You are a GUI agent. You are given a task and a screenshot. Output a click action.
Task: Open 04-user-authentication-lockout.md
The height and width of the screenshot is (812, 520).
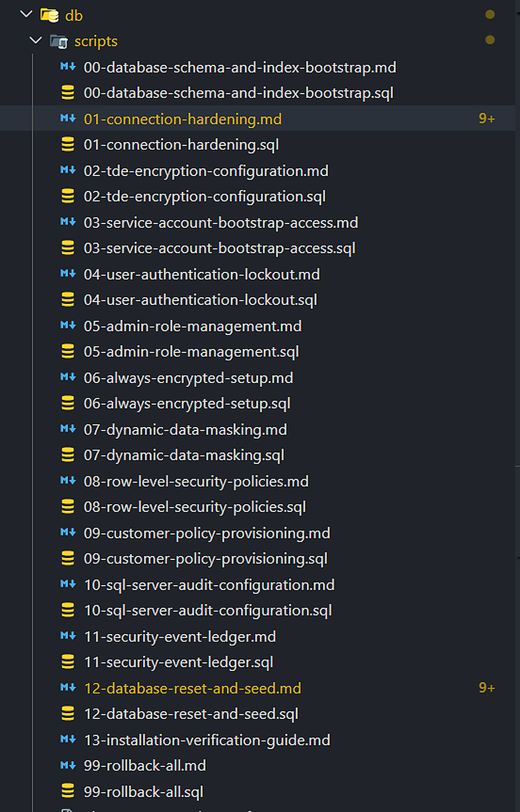(202, 275)
